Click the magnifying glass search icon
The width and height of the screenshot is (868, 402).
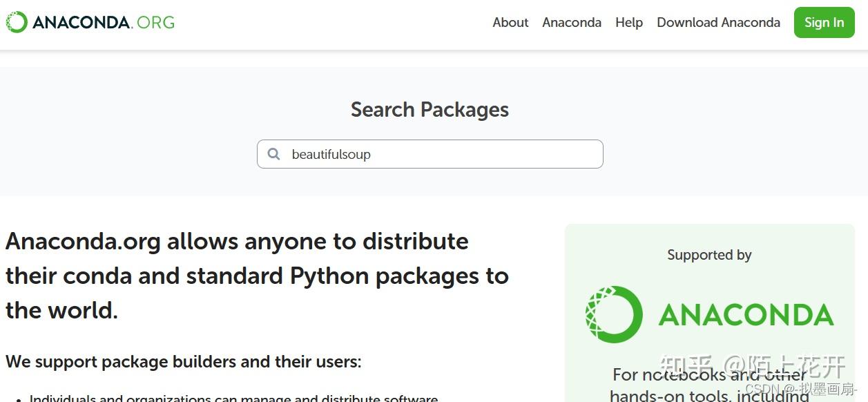273,153
